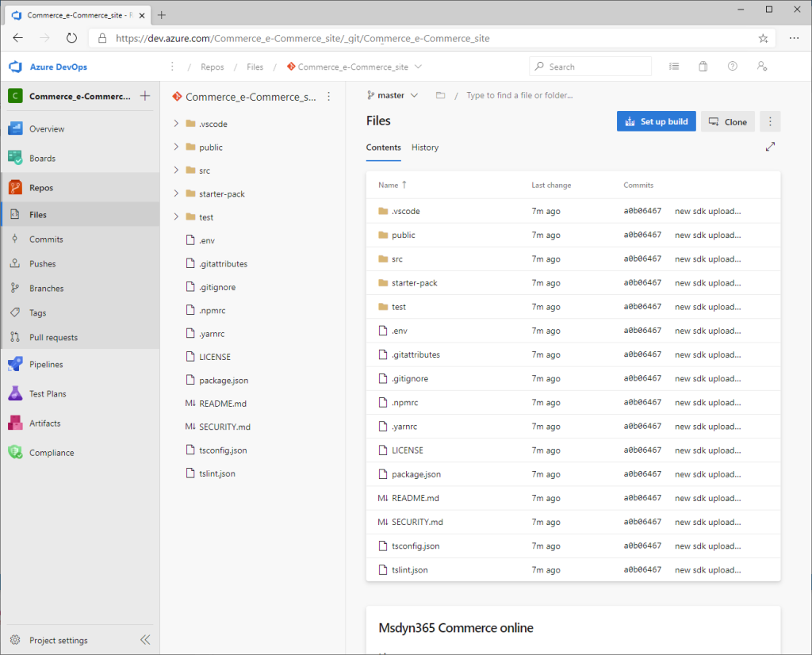Open the Test Plans section
Screen dimensions: 812x655
click(16, 393)
